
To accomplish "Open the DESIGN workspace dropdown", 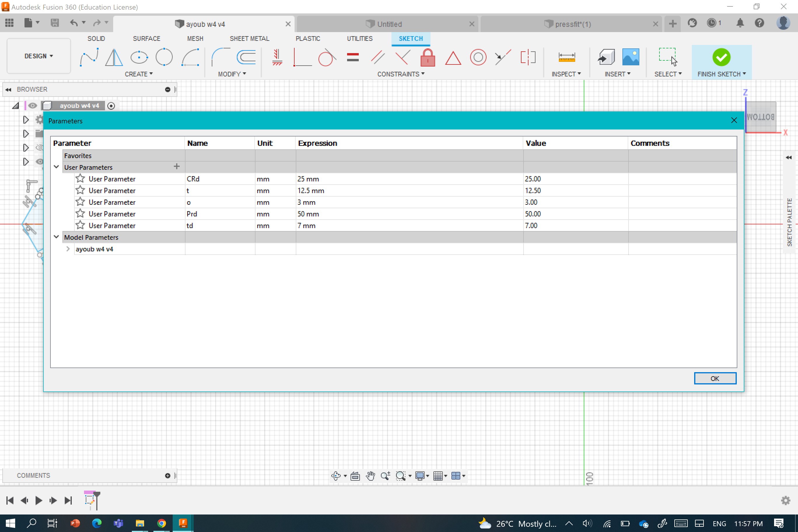I will click(x=39, y=56).
